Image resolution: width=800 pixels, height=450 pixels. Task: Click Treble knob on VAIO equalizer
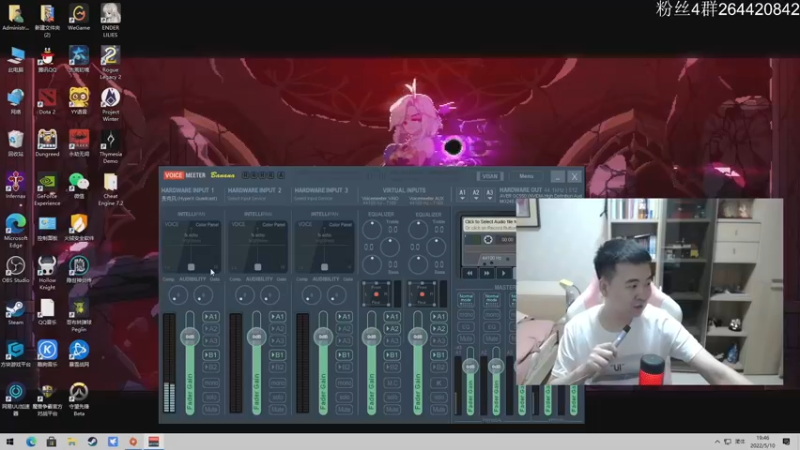(x=372, y=230)
